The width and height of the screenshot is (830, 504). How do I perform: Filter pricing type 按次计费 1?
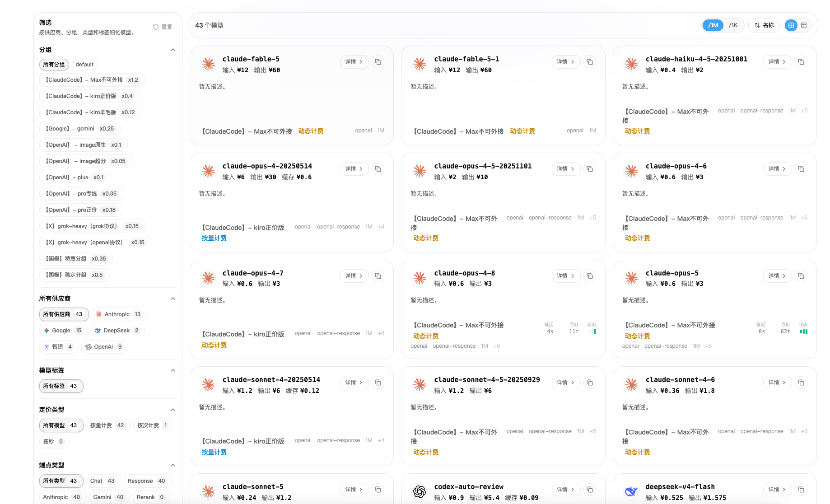point(153,425)
